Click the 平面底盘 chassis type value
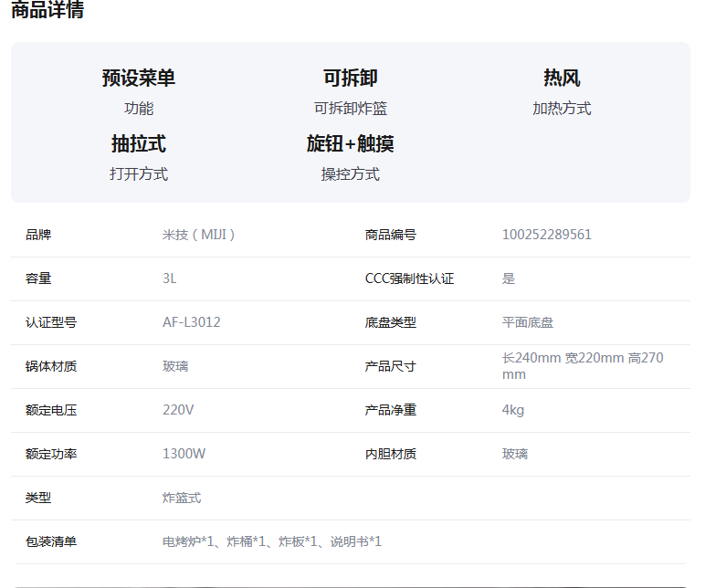 (528, 322)
